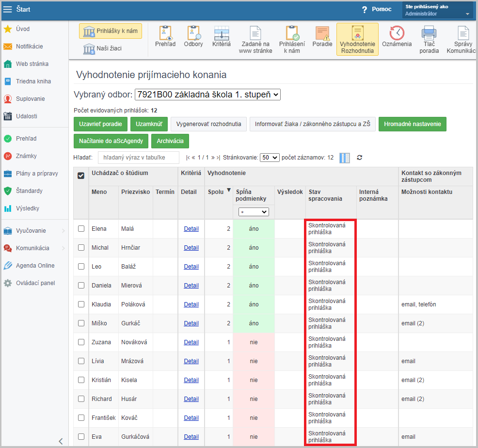This screenshot has width=478, height=448.
Task: Click the Agenda Online icon
Action: [8, 266]
